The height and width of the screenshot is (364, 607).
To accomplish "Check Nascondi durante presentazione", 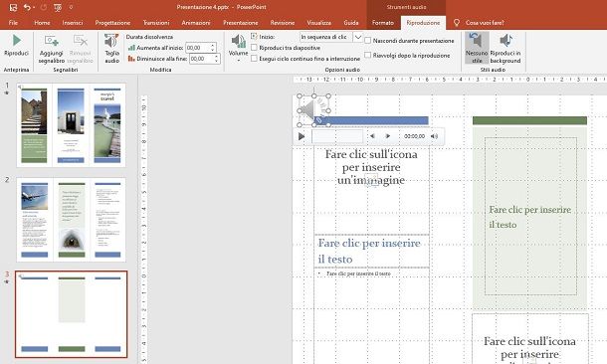I will [x=368, y=40].
